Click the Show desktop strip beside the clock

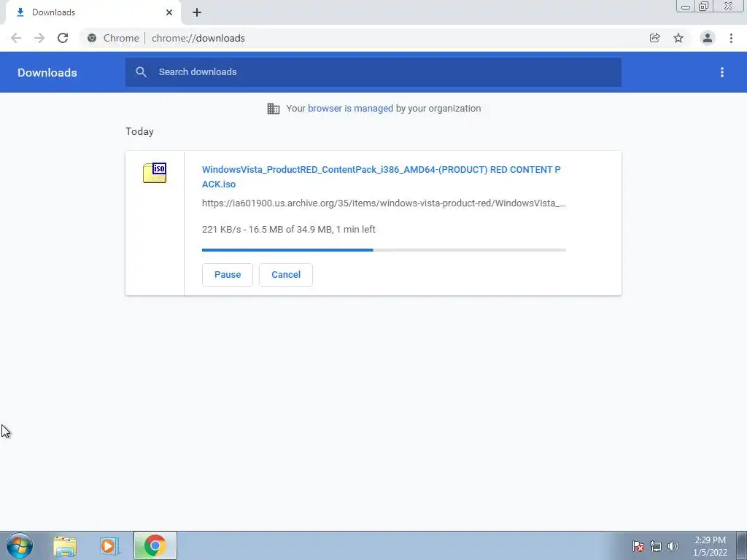pos(741,545)
